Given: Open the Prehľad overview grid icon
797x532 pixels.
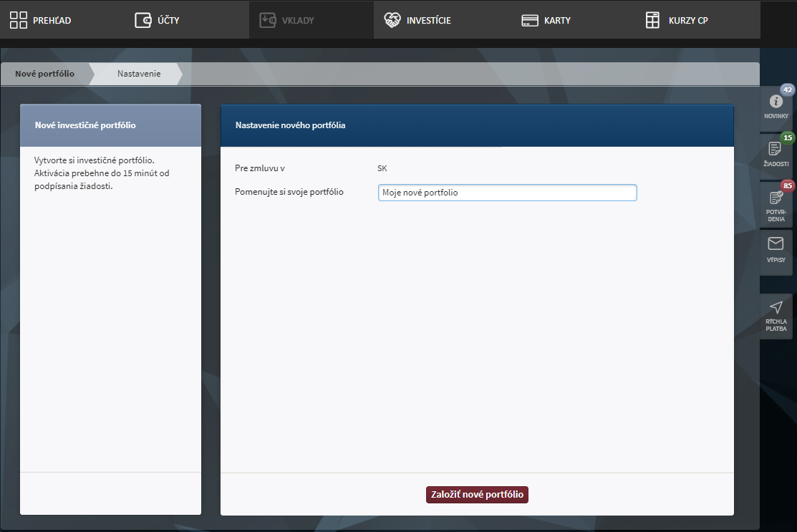Looking at the screenshot, I should pos(19,20).
